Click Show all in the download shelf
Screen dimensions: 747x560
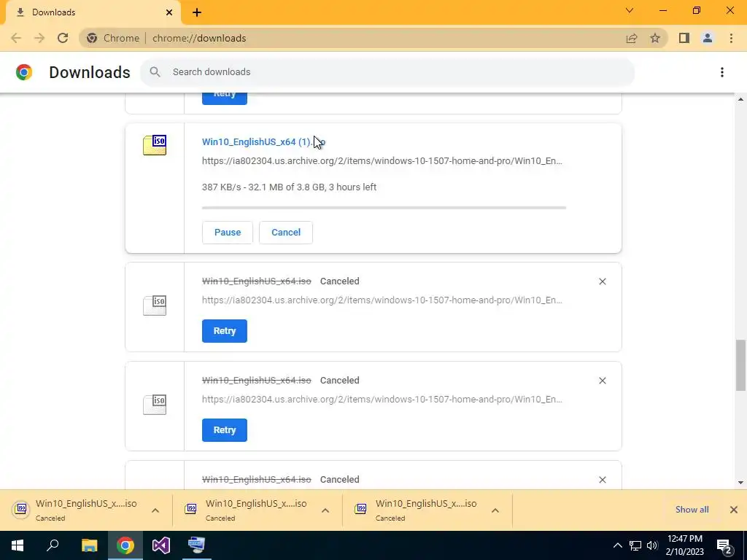pyautogui.click(x=692, y=510)
